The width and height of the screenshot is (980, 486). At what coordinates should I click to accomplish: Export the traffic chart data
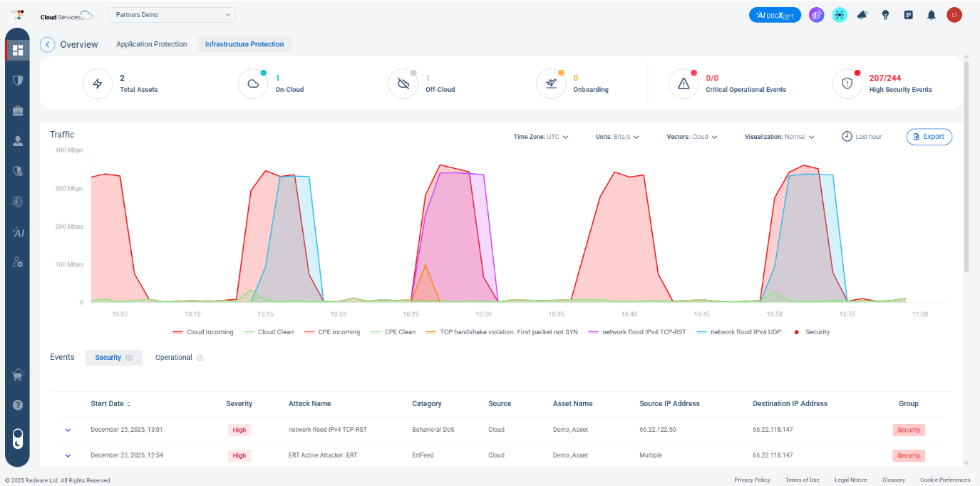[x=929, y=136]
